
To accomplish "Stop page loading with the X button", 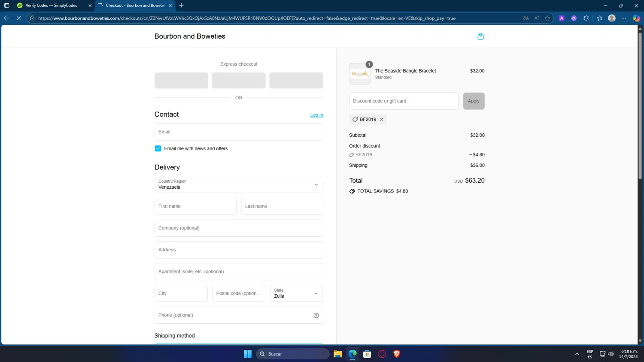I will pos(18,18).
